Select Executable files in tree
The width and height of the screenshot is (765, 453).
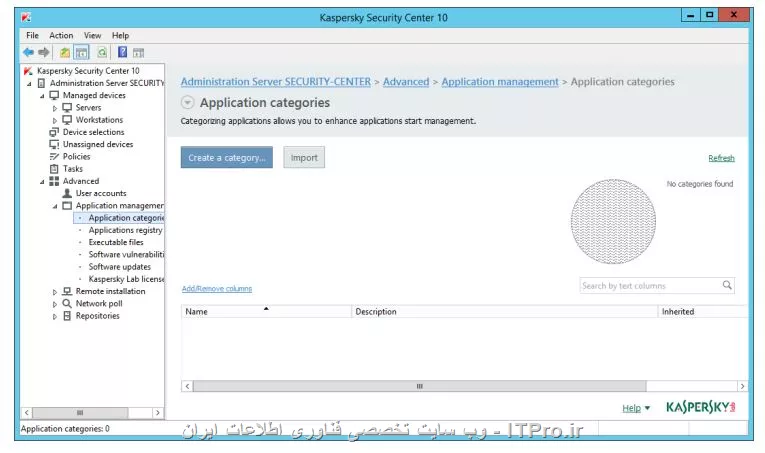pos(116,242)
